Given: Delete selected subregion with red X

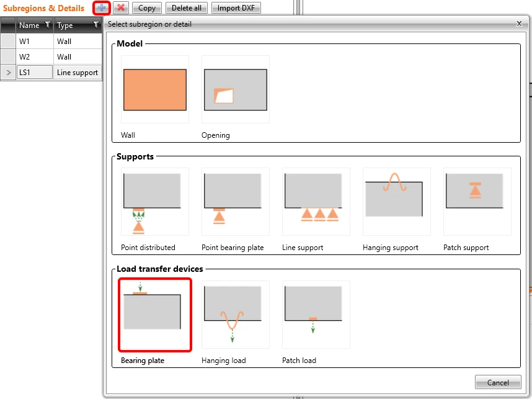Looking at the screenshot, I should (121, 8).
